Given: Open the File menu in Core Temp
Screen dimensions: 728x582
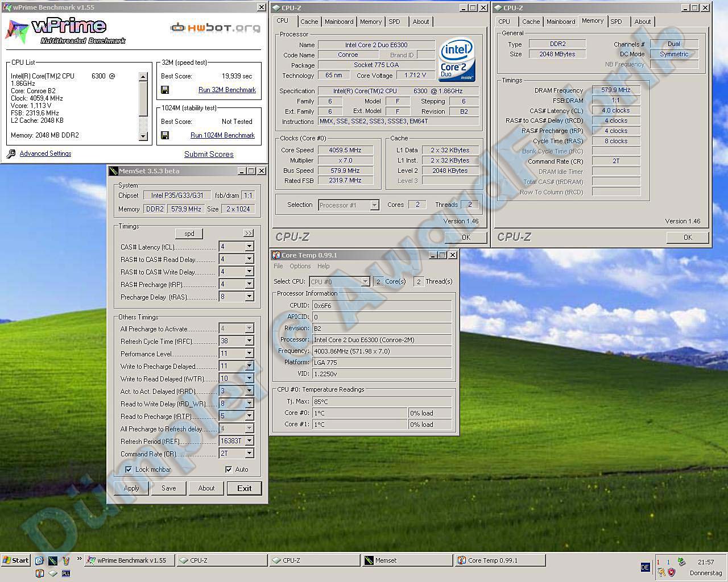Looking at the screenshot, I should 278,266.
